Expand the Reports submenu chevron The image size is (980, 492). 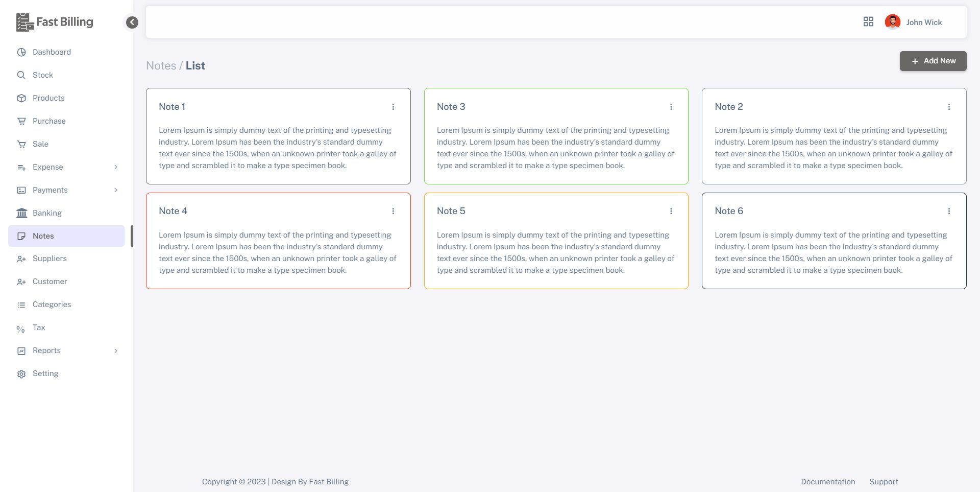pyautogui.click(x=116, y=350)
